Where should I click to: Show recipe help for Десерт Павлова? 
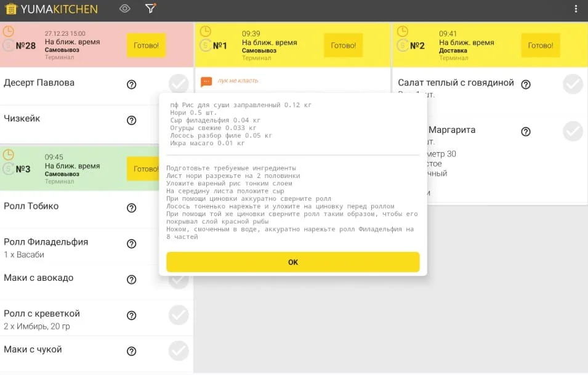click(131, 84)
